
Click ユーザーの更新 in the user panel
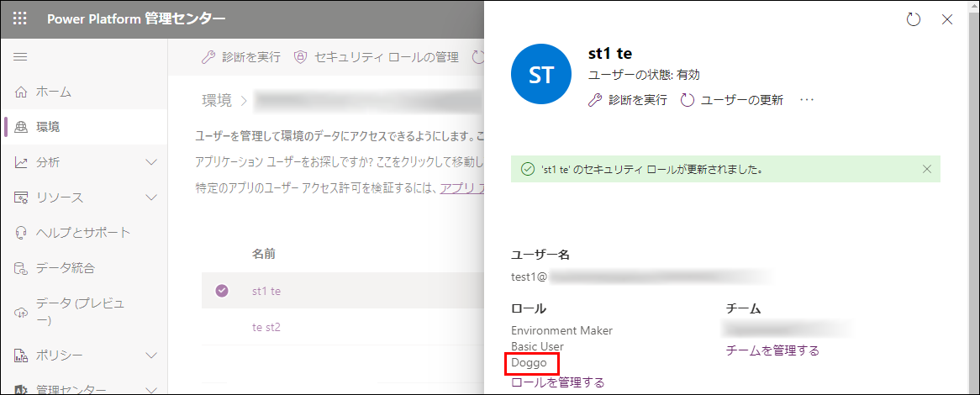pyautogui.click(x=732, y=100)
